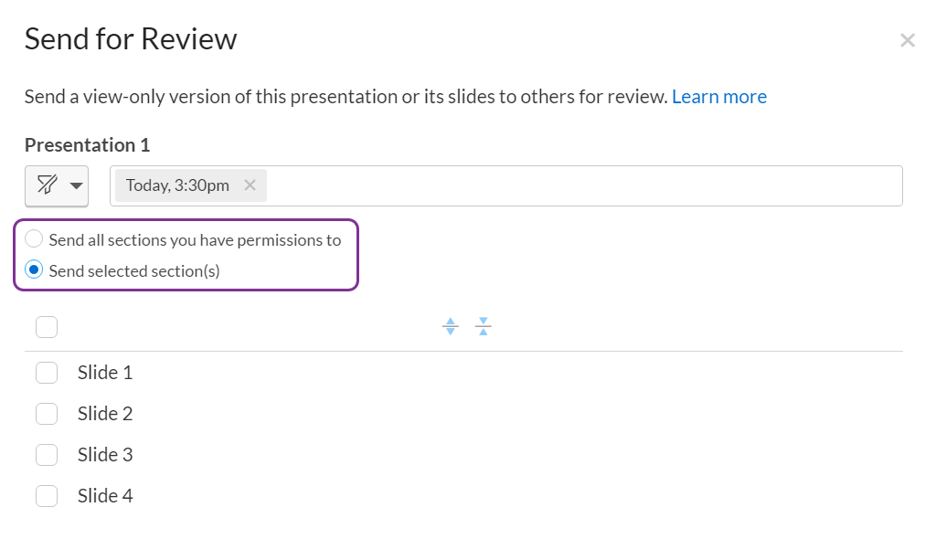Click the Slide 4 label
Image resolution: width=925 pixels, height=560 pixels.
pyautogui.click(x=105, y=496)
